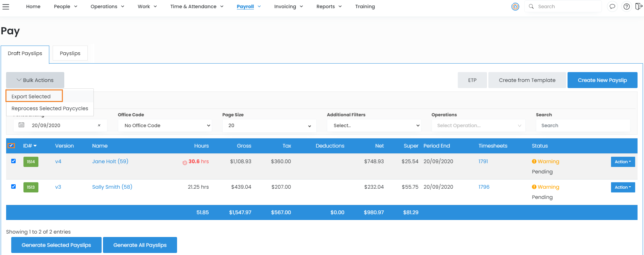Viewport: 644px width, 255px height.
Task: Sort the table by ID# column
Action: click(x=30, y=146)
